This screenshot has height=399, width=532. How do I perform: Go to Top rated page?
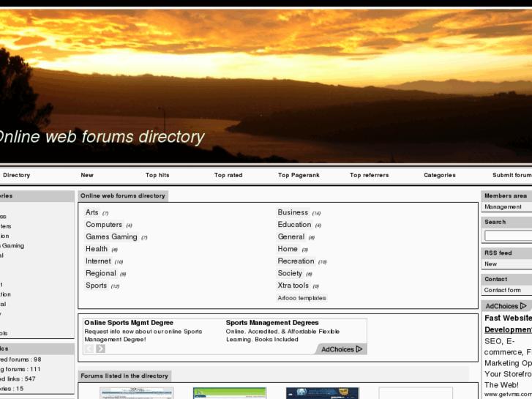(228, 175)
